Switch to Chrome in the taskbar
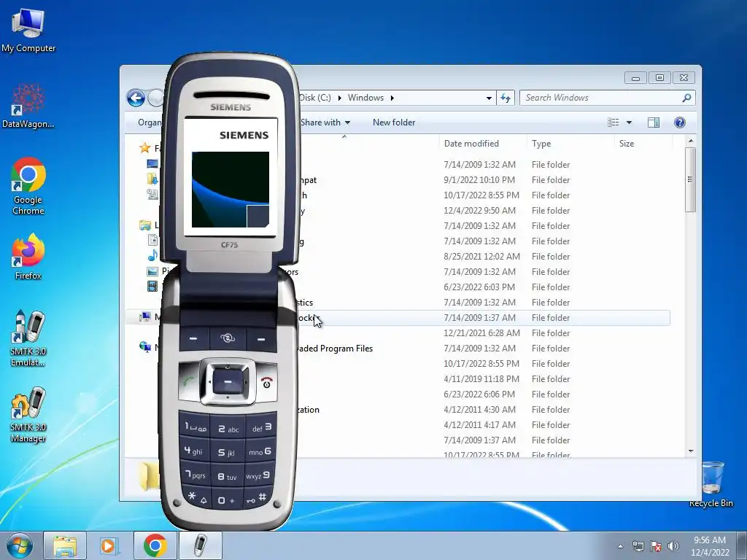The width and height of the screenshot is (747, 560). (x=155, y=545)
